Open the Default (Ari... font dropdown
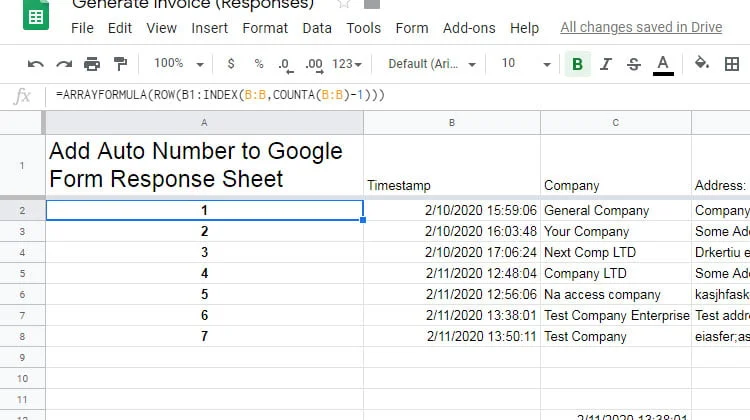The width and height of the screenshot is (750, 420). point(432,64)
